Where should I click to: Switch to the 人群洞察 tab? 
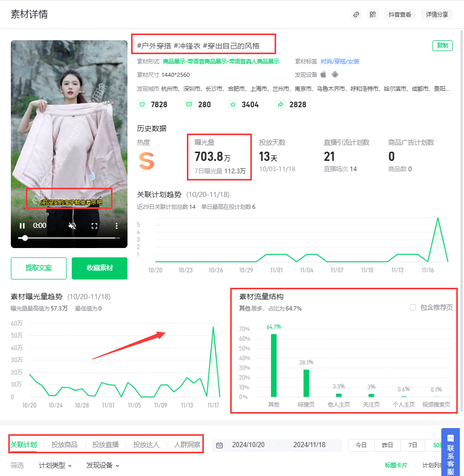point(187,445)
